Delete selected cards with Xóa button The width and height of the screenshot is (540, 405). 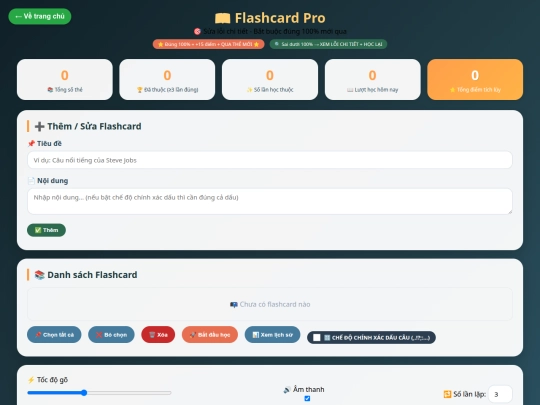(x=158, y=335)
